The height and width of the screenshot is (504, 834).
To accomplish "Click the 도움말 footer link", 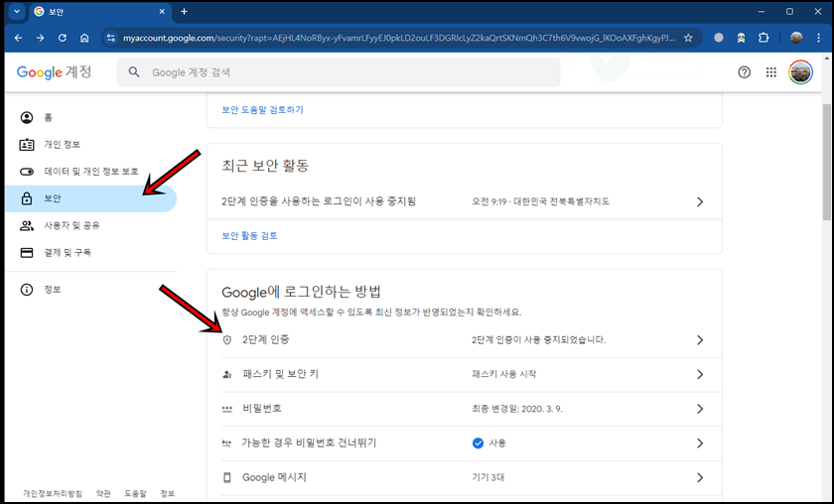I will [136, 493].
